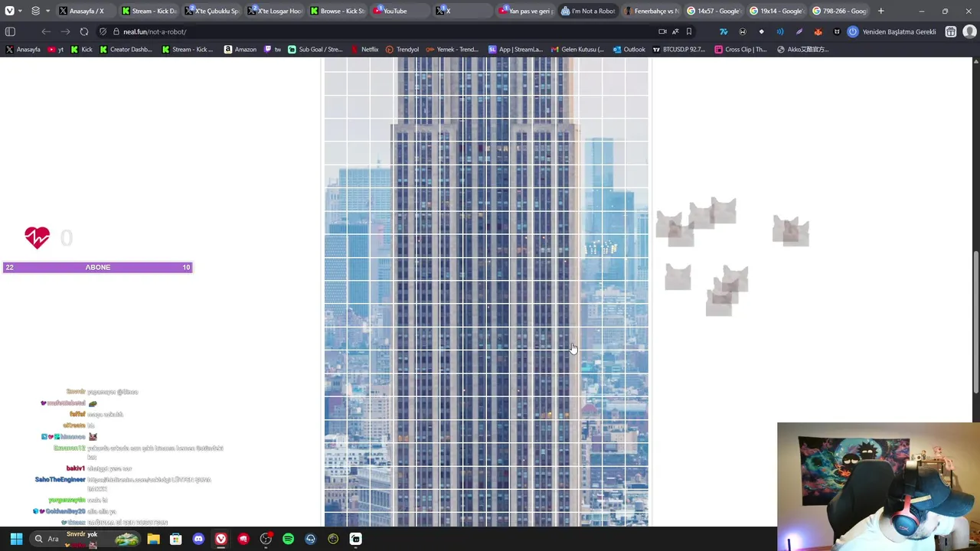Open OBS Studio from the taskbar

266,539
